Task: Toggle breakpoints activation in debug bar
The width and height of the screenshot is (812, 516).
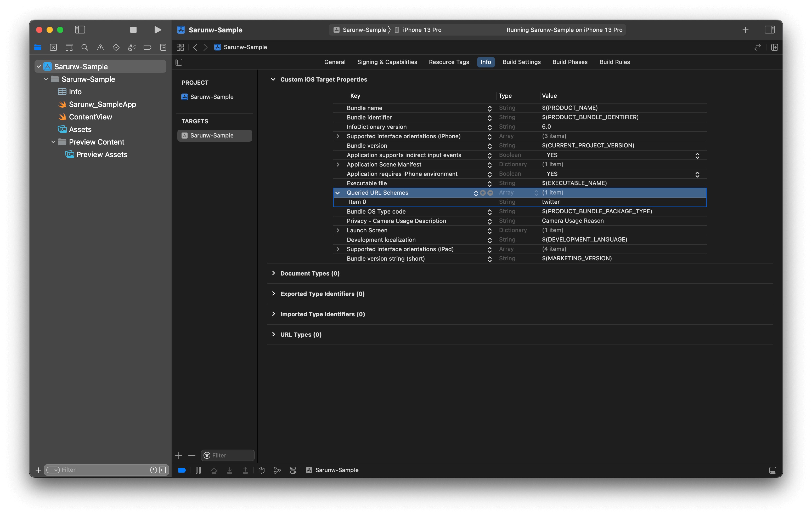Action: (x=182, y=470)
